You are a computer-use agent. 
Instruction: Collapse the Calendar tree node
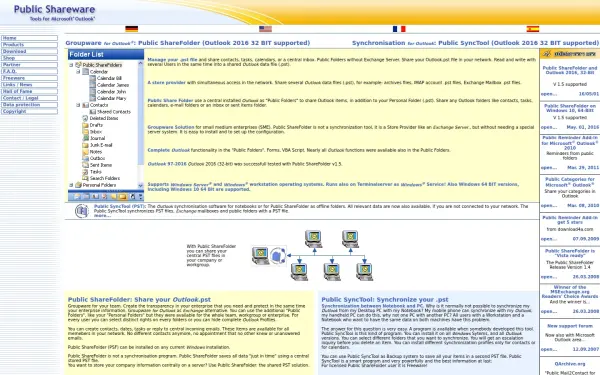[x=78, y=72]
